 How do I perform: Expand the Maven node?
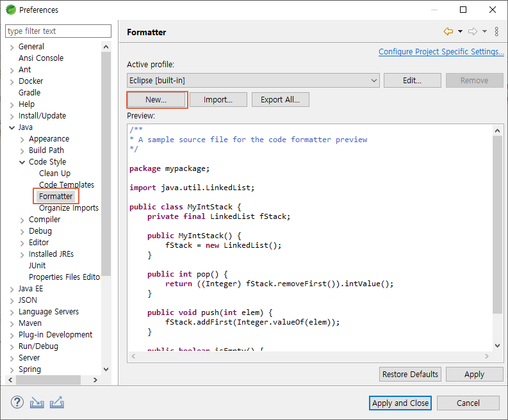(12, 324)
